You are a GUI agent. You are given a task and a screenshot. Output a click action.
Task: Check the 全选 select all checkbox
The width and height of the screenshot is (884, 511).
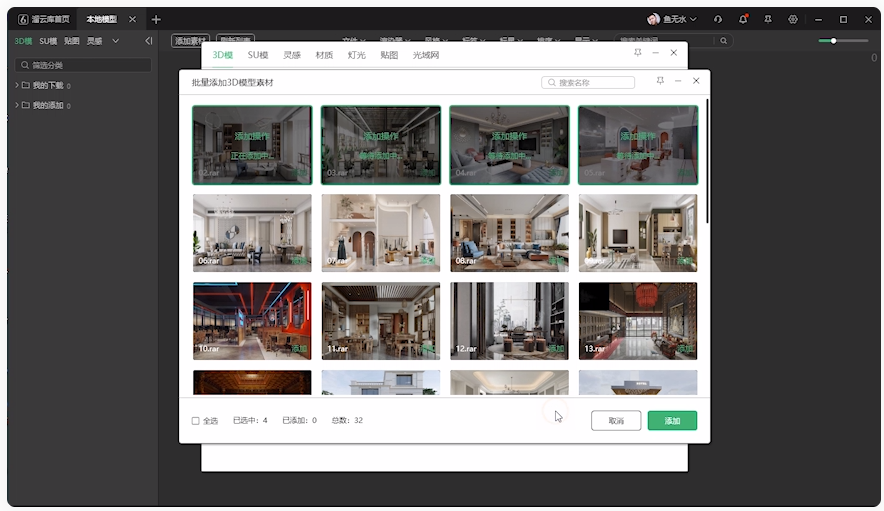pyautogui.click(x=196, y=421)
